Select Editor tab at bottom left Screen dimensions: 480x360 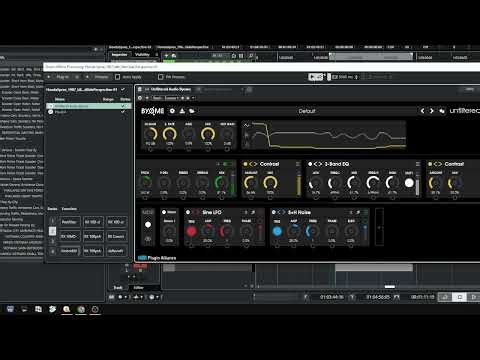pyautogui.click(x=138, y=287)
